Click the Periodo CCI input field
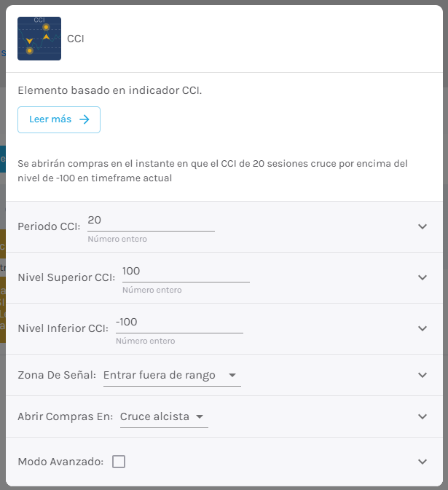448x490 pixels. [151, 222]
